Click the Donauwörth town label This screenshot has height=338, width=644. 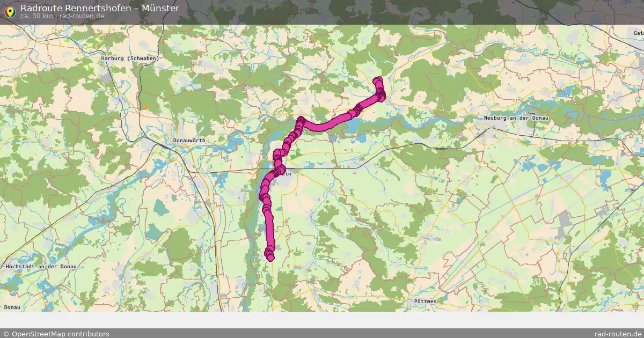pyautogui.click(x=189, y=141)
